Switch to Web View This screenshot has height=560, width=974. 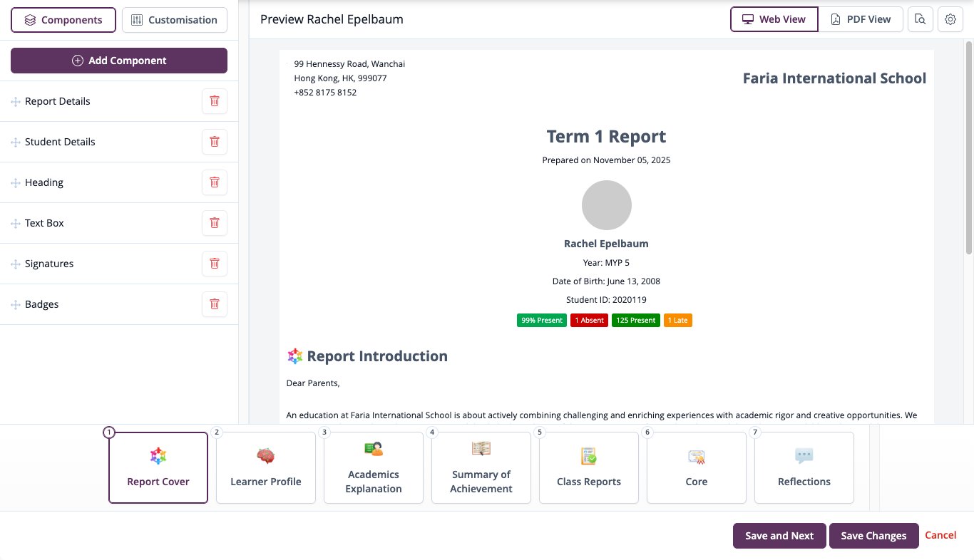point(774,19)
